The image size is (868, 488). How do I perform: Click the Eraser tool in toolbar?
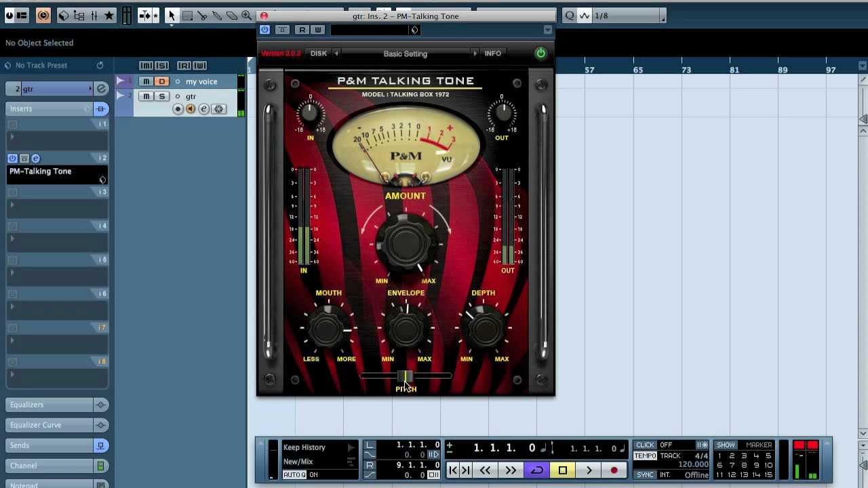232,16
